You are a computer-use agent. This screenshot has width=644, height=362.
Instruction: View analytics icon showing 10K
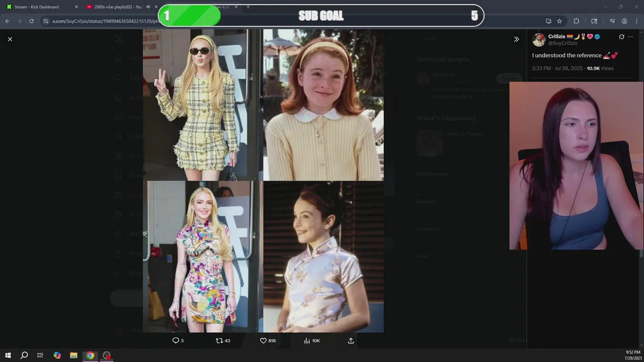pyautogui.click(x=311, y=340)
